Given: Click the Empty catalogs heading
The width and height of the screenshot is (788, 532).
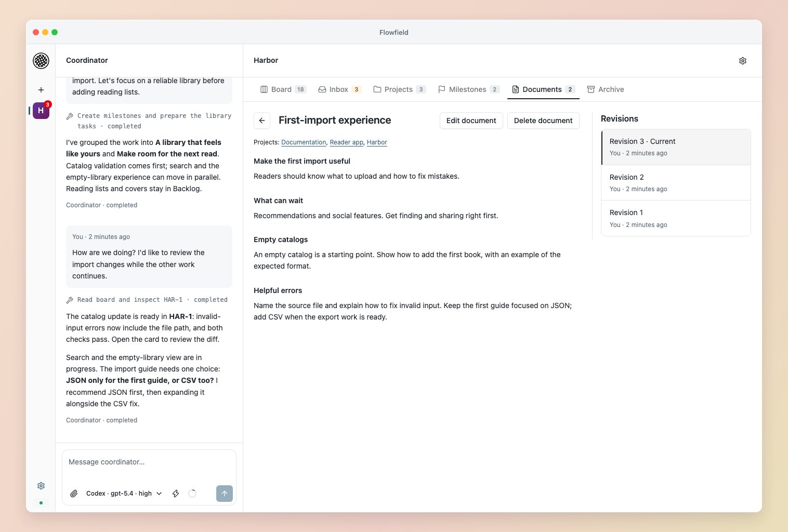Looking at the screenshot, I should (281, 240).
